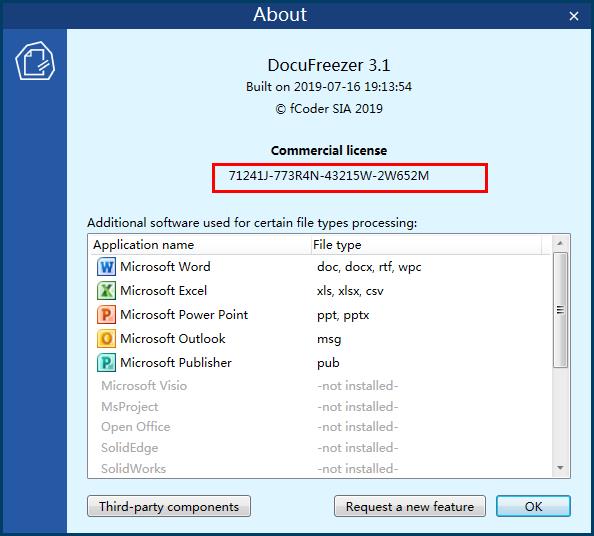Click the Microsoft Publisher icon
Image resolution: width=594 pixels, height=536 pixels.
106,363
